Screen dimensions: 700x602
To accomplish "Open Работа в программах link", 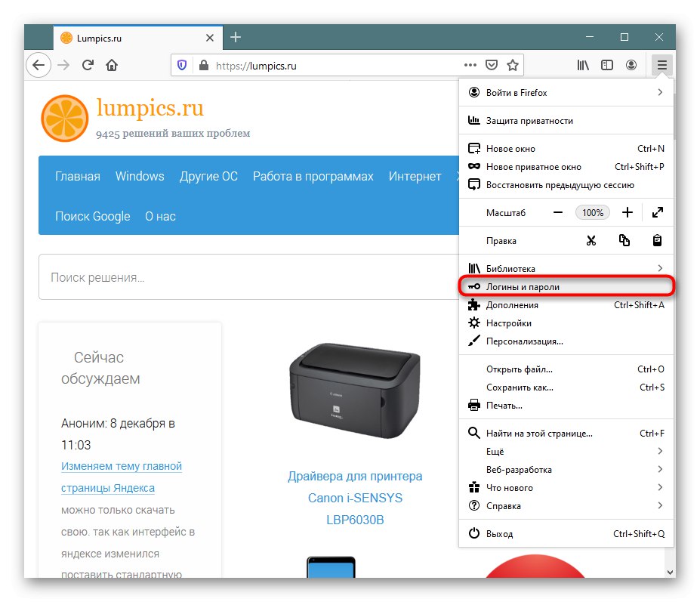I will pyautogui.click(x=313, y=177).
